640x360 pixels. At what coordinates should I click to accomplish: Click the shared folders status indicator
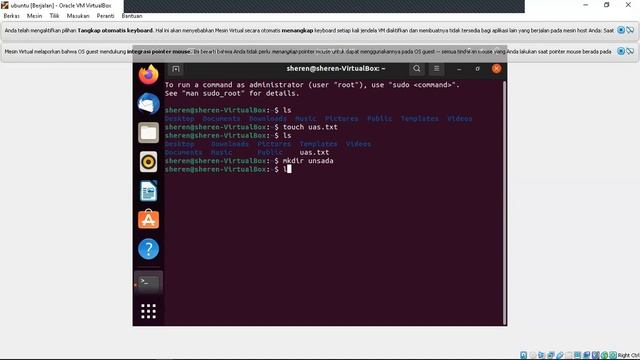point(569,355)
